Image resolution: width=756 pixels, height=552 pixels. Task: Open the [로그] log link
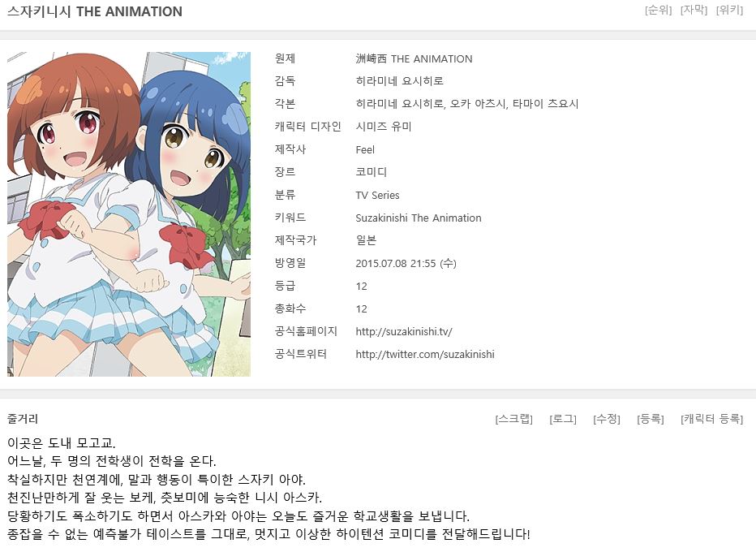click(563, 419)
